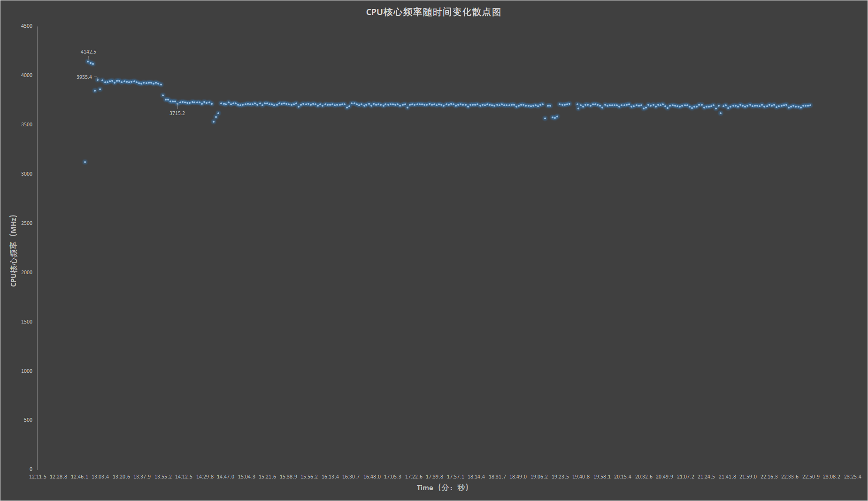Viewport: 868px width, 501px height.
Task: Click the x-axis time label 15:04.3
Action: [x=246, y=477]
